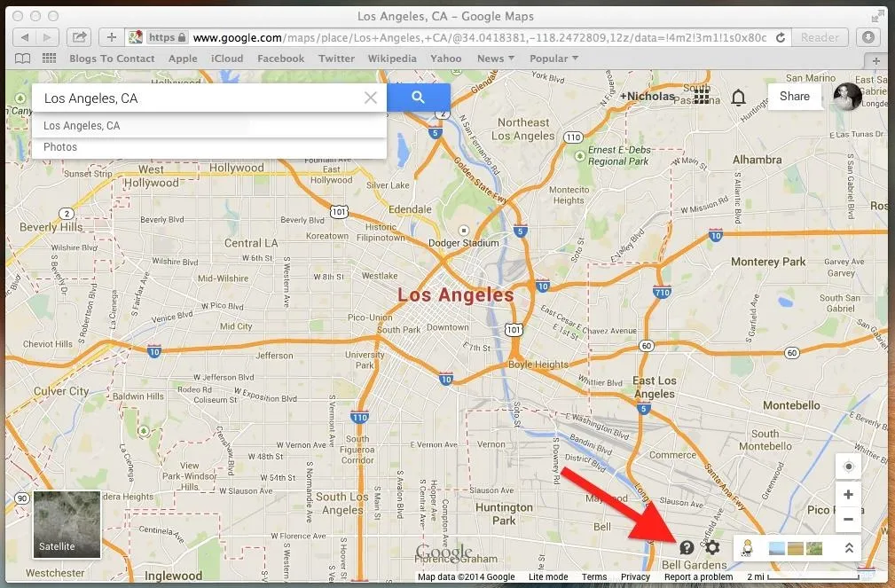Open the map settings gear icon
The width and height of the screenshot is (895, 588).
point(712,548)
